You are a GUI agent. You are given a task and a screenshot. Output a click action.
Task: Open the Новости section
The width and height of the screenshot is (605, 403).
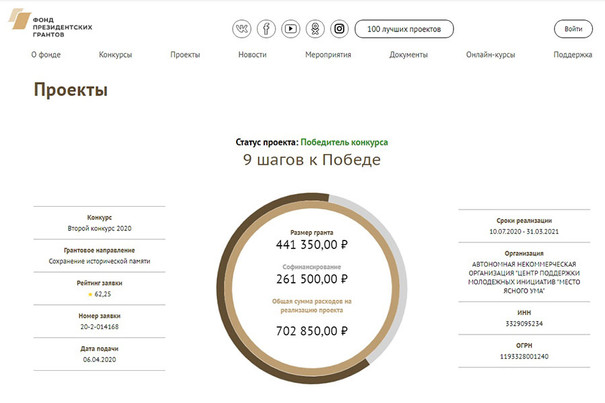[x=252, y=55]
